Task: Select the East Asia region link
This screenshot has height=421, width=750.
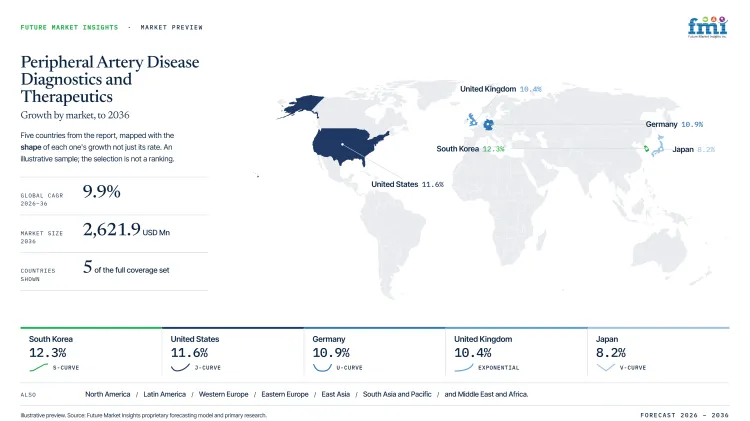Action: tap(335, 394)
